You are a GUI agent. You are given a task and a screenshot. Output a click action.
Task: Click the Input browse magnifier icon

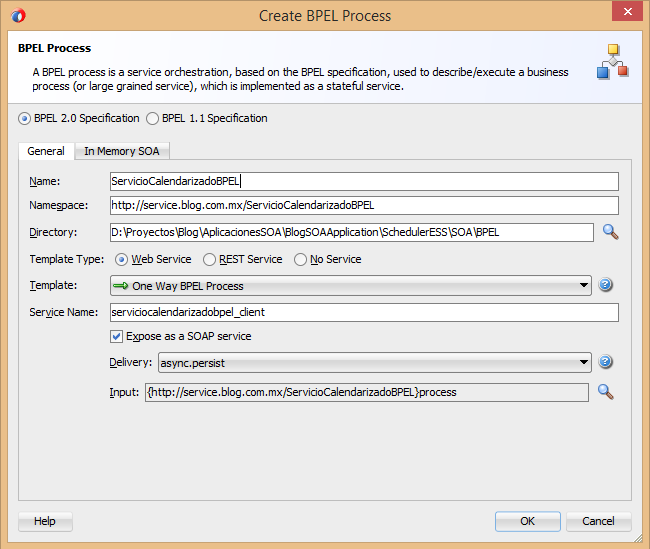coord(605,391)
